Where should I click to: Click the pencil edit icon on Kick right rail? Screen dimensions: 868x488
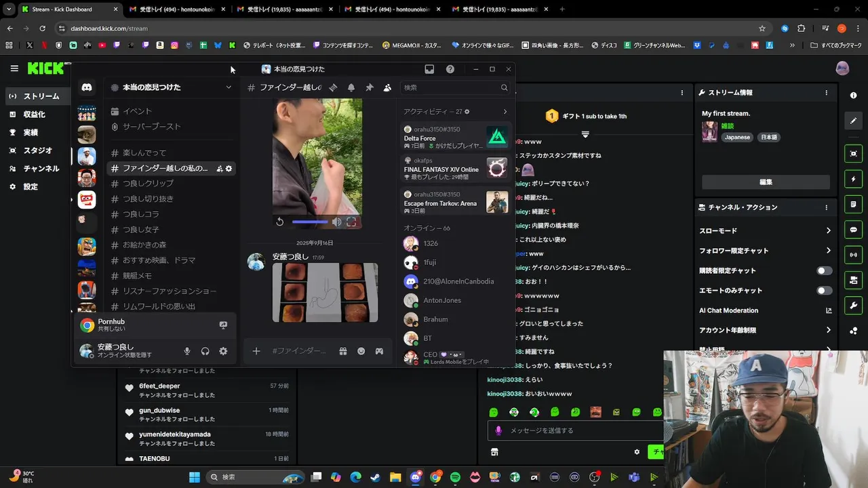(853, 121)
